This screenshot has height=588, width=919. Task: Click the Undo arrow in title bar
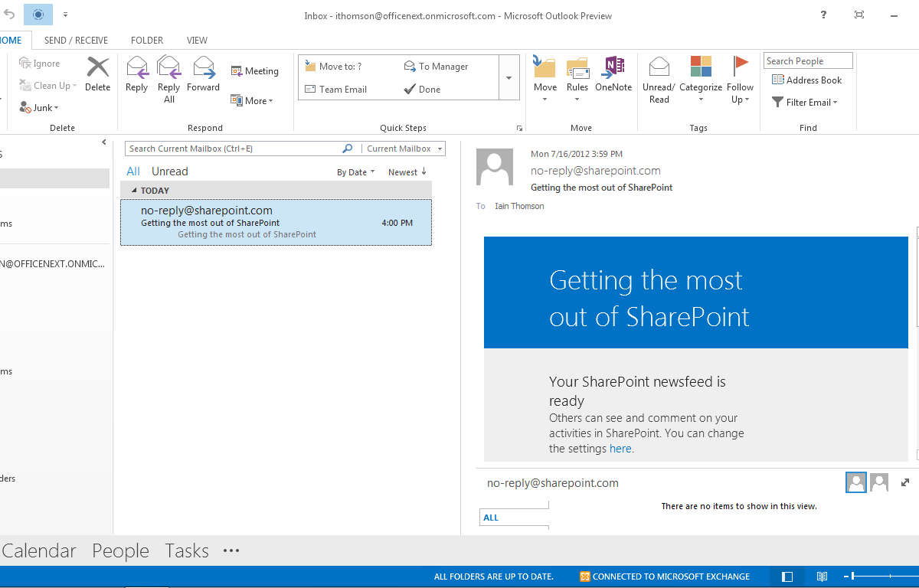pos(9,15)
